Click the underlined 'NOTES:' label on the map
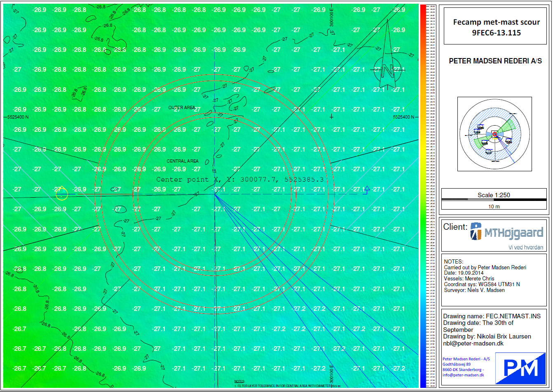The height and width of the screenshot is (392, 553). (x=239, y=382)
